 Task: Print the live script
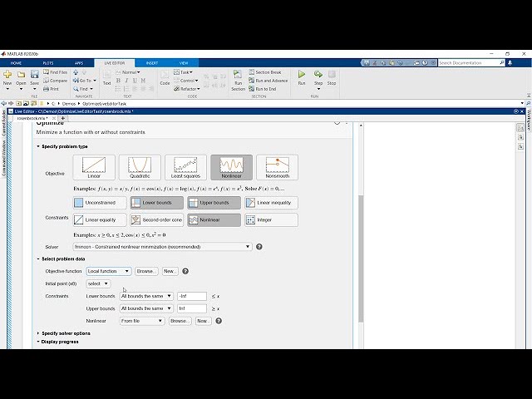(52, 89)
